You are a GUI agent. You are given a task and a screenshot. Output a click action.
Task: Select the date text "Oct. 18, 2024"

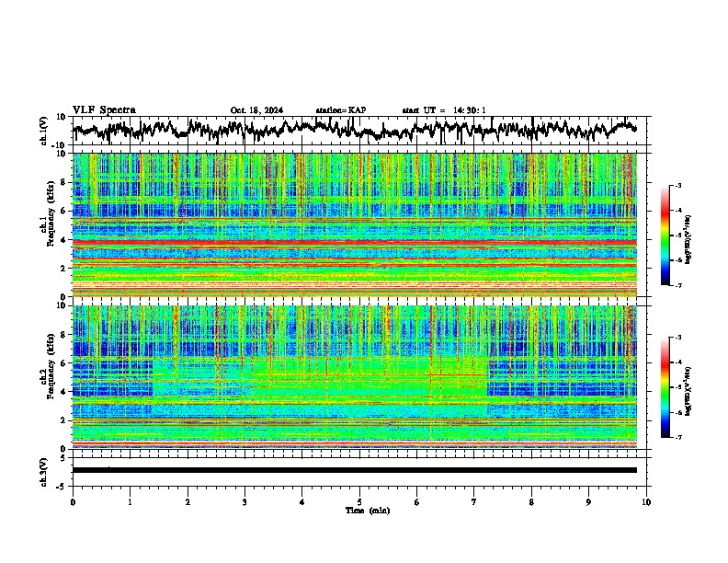256,110
